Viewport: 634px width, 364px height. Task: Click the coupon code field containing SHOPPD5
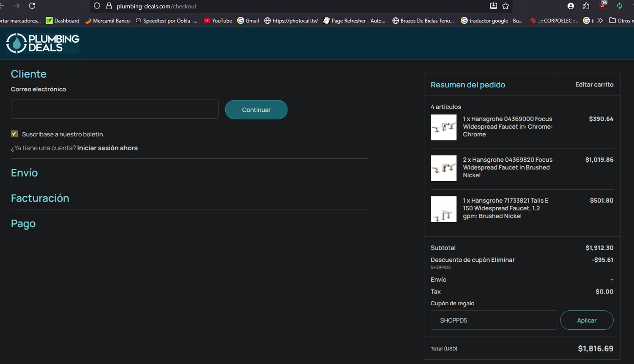(494, 320)
